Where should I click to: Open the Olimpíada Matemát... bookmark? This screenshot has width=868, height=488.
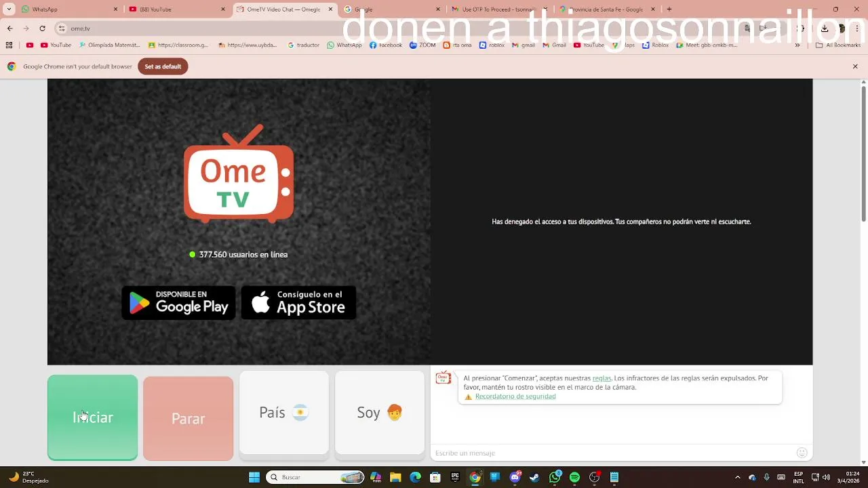pos(109,45)
